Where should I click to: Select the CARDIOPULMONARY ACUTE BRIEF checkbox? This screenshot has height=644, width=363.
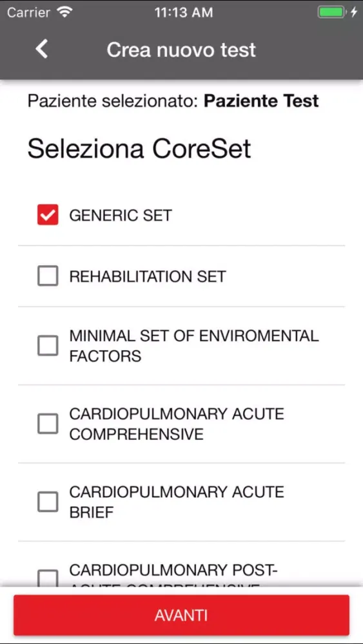[x=48, y=502]
